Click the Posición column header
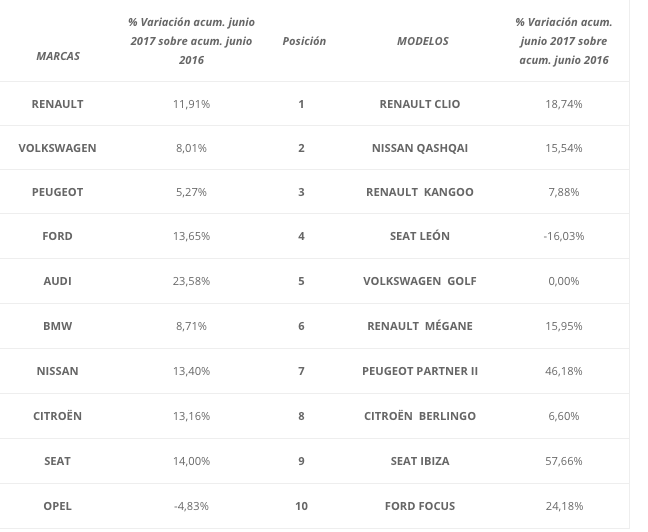This screenshot has width=648, height=532. tap(304, 41)
